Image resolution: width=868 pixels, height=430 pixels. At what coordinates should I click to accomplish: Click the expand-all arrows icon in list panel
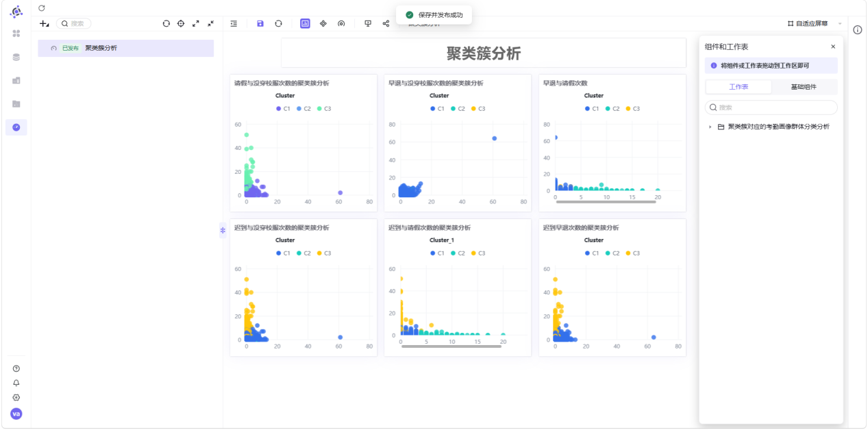pos(196,23)
